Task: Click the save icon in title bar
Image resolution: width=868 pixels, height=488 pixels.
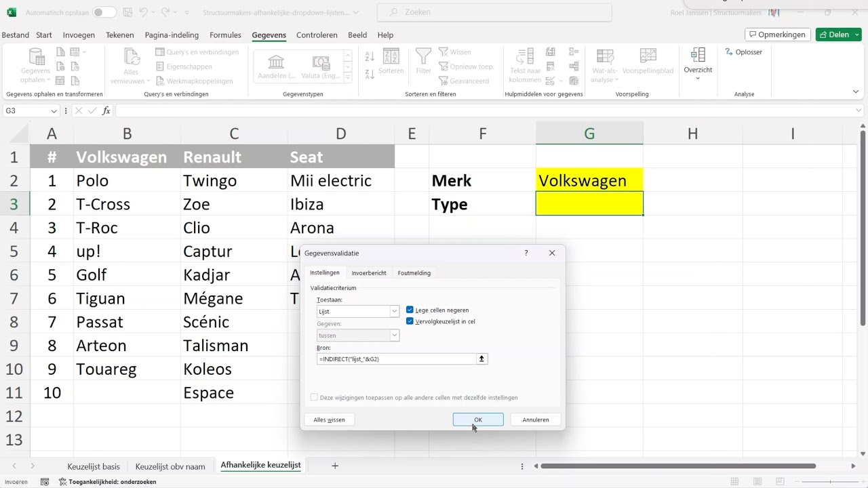Action: (x=128, y=12)
